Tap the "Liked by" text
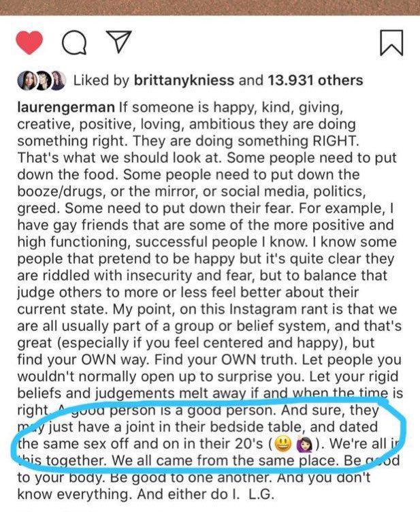This screenshot has height=512, width=420. point(100,81)
